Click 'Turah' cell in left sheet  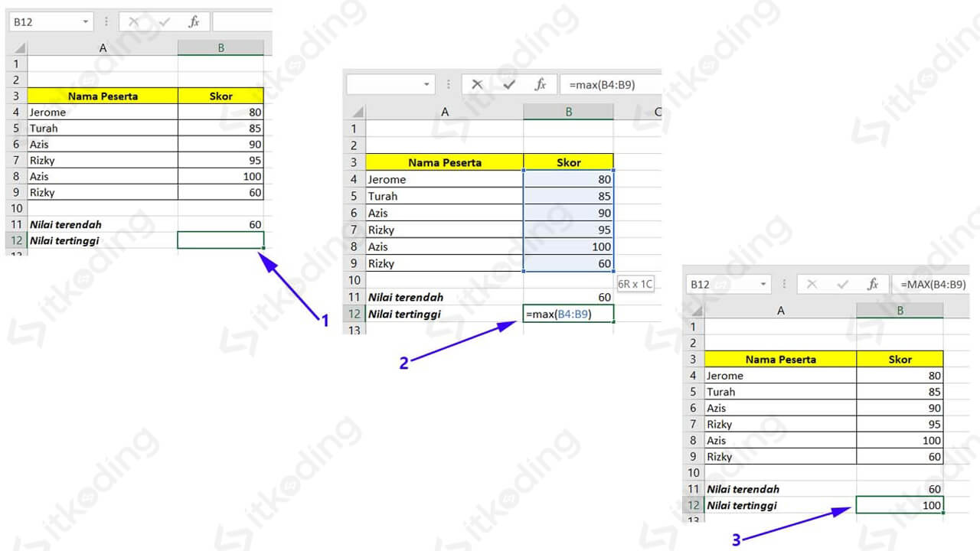(103, 129)
